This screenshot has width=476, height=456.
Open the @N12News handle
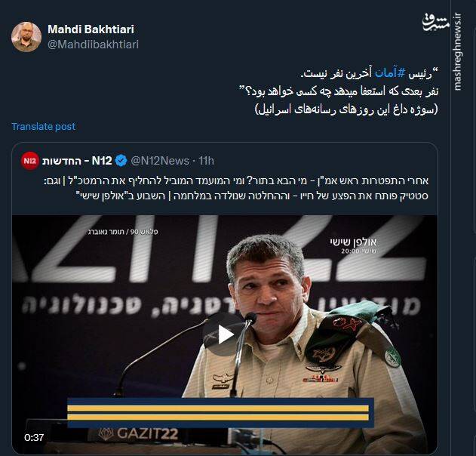point(160,161)
